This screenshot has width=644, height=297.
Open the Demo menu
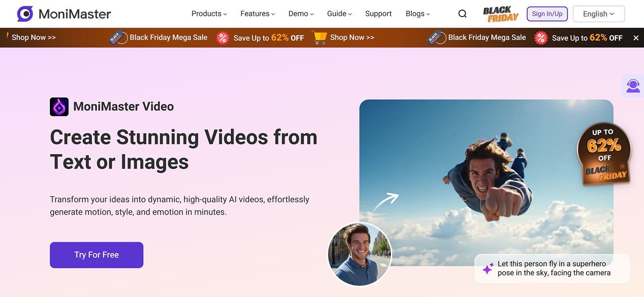[x=301, y=14]
